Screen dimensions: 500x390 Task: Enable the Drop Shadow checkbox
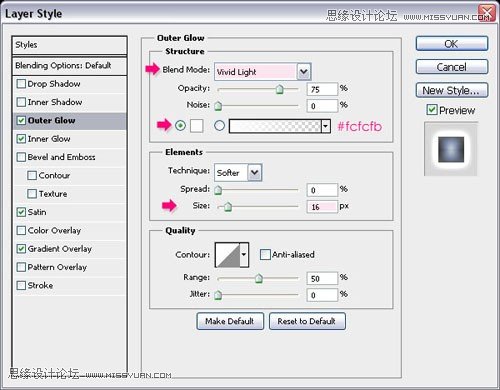click(x=21, y=84)
